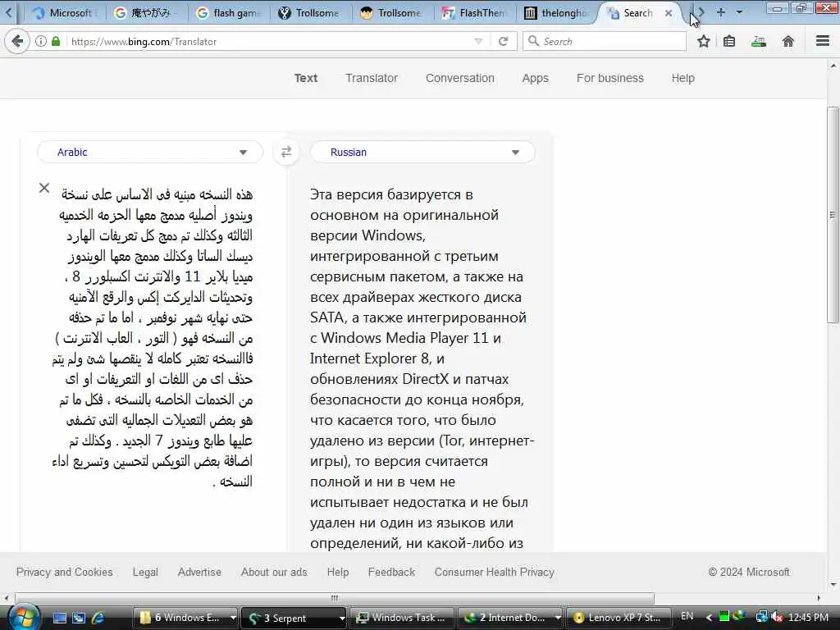Open the Privacy and Cookies link
Viewport: 840px width, 630px height.
[x=64, y=572]
